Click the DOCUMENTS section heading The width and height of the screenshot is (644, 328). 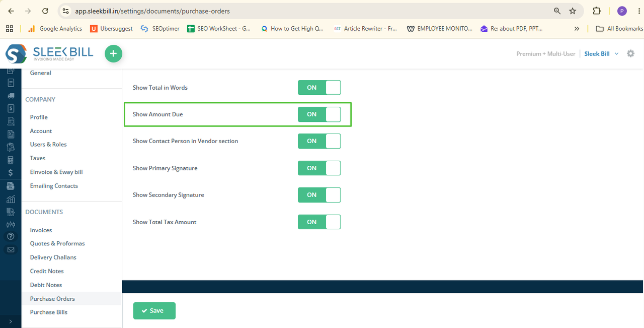44,212
